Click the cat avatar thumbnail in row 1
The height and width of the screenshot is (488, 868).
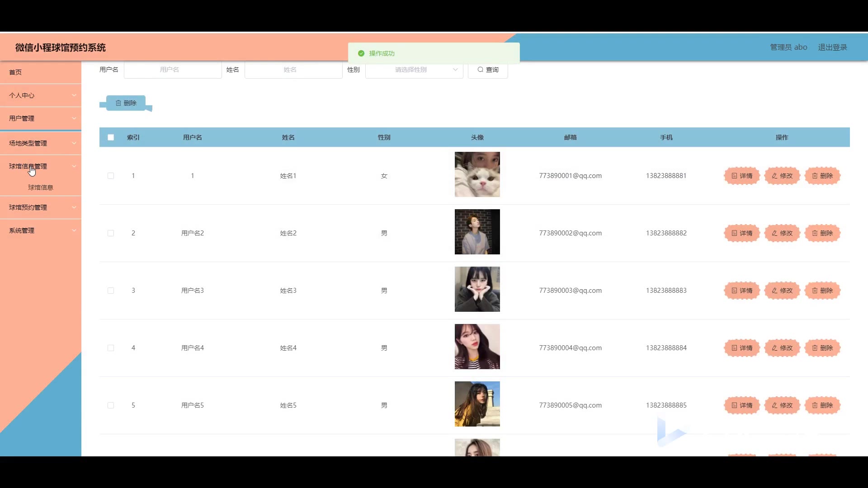(477, 174)
